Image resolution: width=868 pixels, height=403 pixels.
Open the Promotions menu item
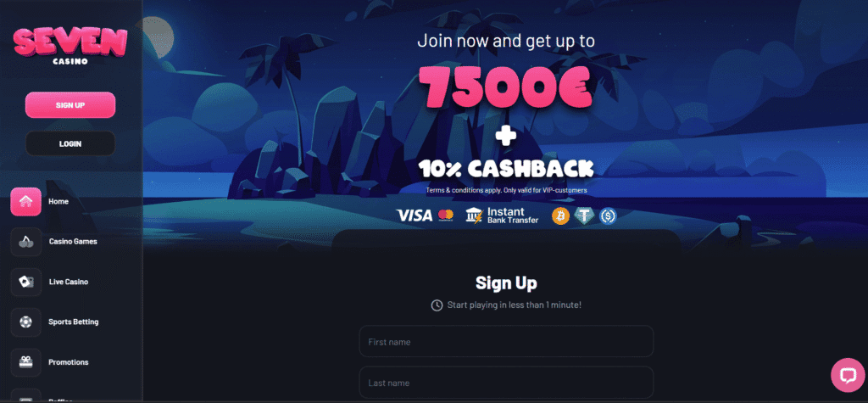69,362
